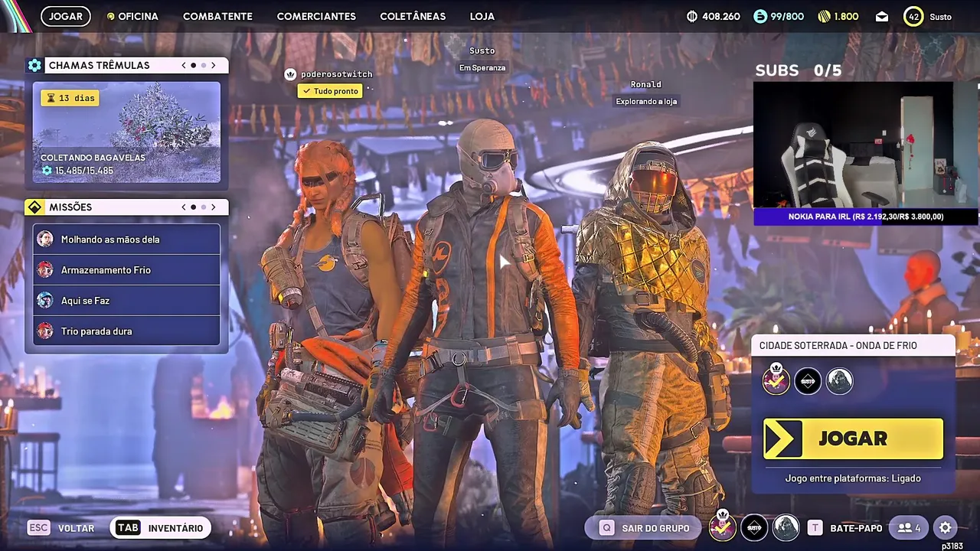Screen dimensions: 980x551
Task: Click the SUBS 0/5 counter text
Action: coord(798,70)
